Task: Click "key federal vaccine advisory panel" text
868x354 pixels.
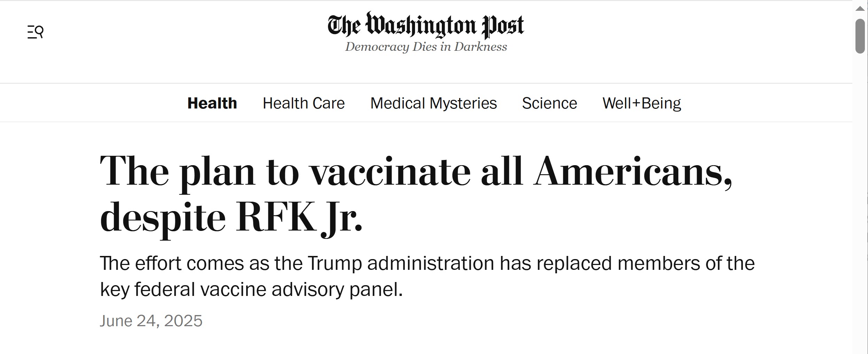Action: point(251,289)
